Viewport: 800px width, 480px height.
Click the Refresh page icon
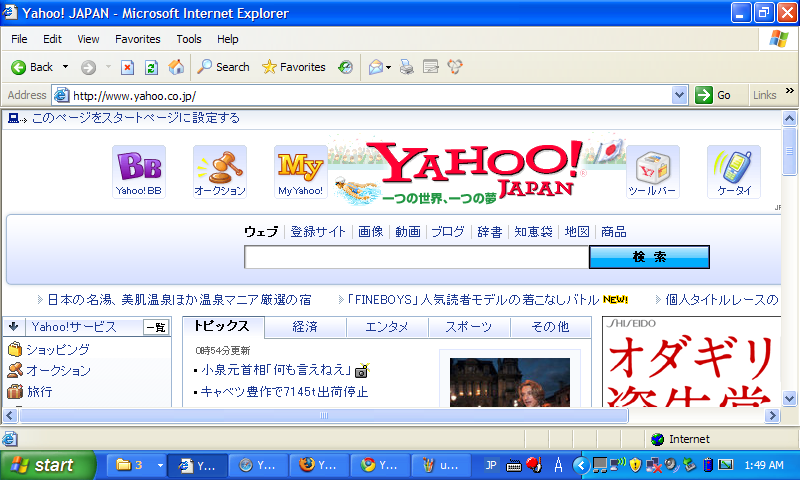[151, 67]
